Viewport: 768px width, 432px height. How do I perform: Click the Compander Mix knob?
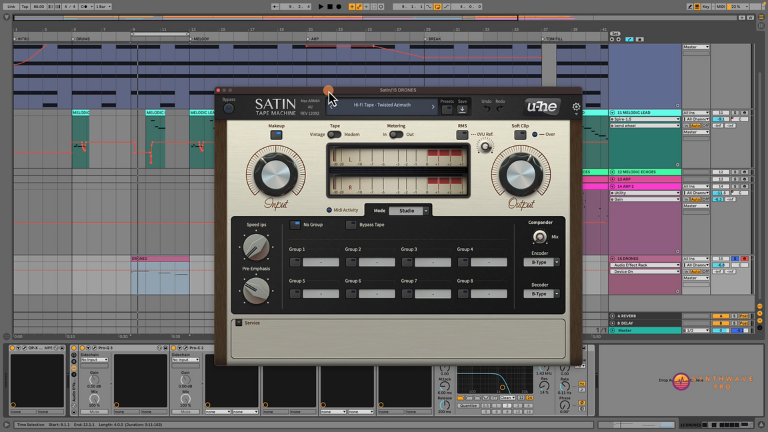(539, 237)
